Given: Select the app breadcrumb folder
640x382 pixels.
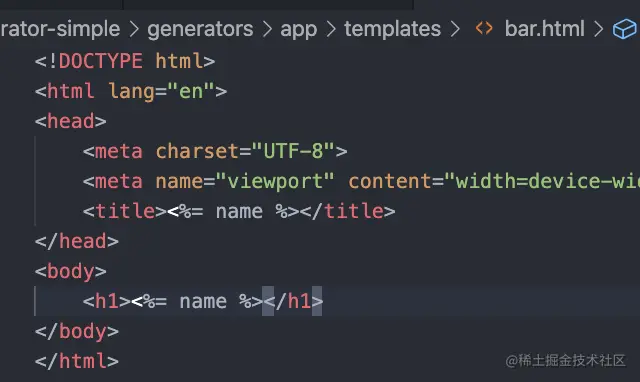Looking at the screenshot, I should 298,30.
